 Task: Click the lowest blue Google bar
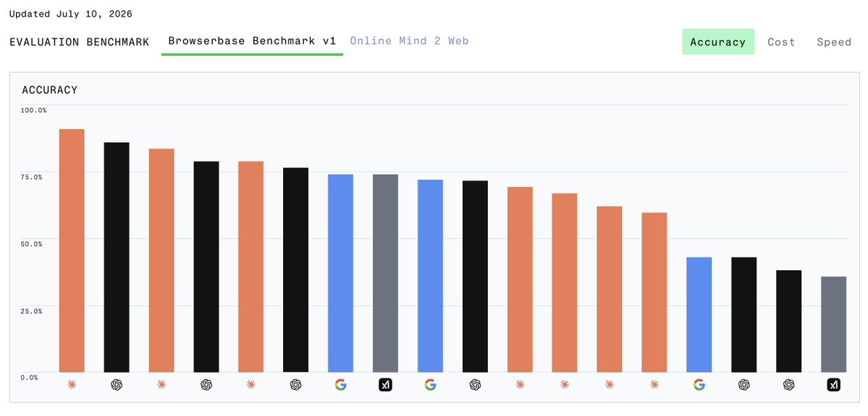(699, 315)
